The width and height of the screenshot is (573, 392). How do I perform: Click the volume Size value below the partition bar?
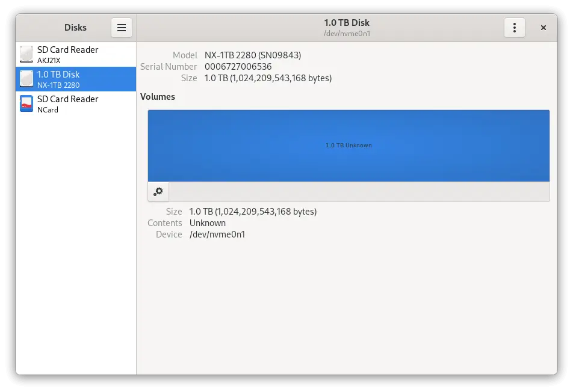pyautogui.click(x=253, y=212)
